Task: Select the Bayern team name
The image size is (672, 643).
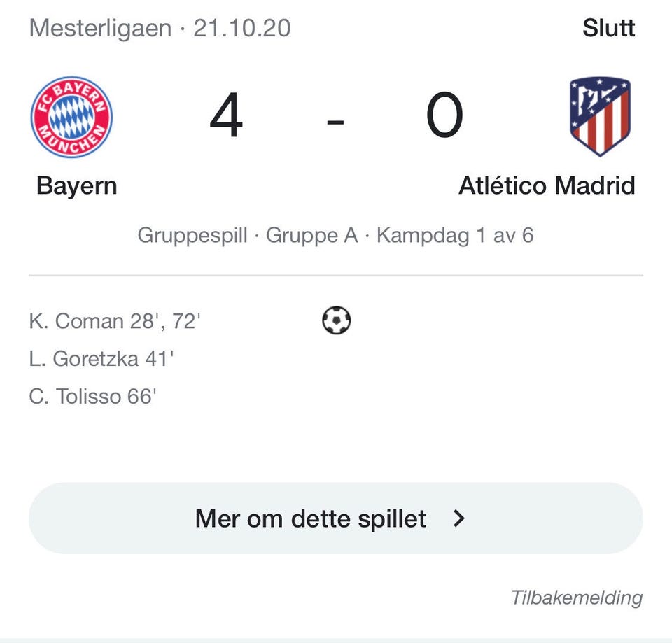Action: pos(77,185)
